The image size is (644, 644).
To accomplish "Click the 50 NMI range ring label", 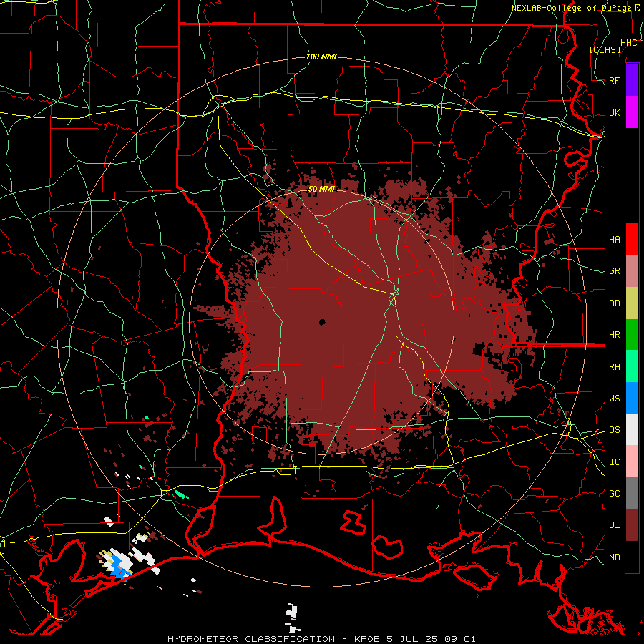I will point(321,189).
